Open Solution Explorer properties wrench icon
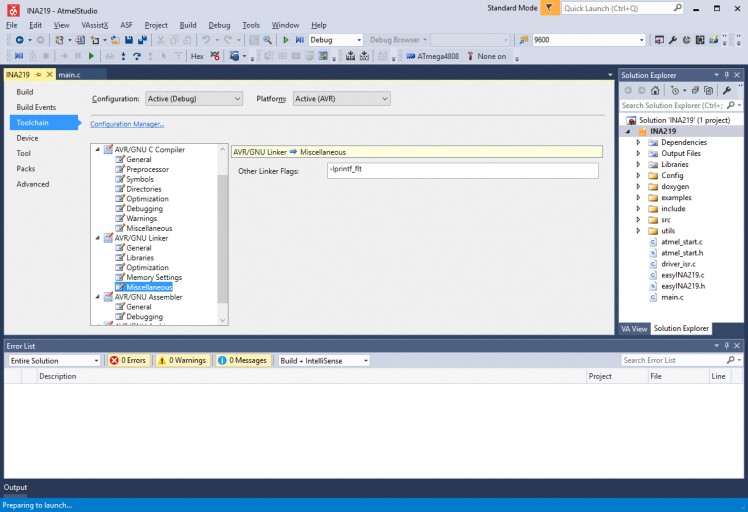This screenshot has width=748, height=512. [727, 90]
